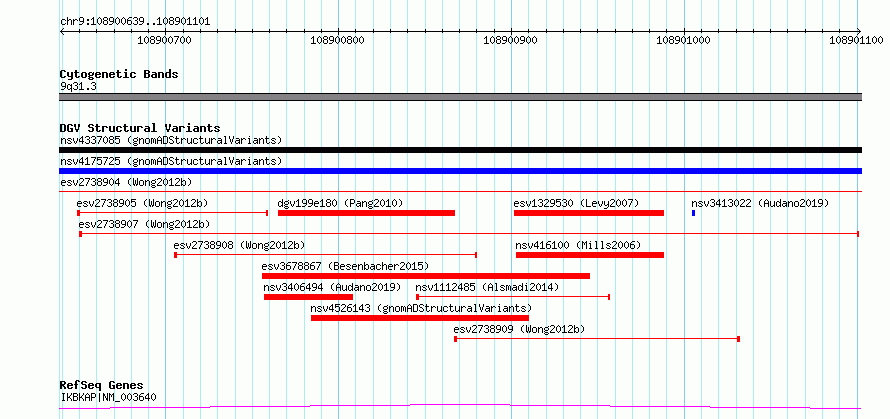This screenshot has width=890, height=419.
Task: Open the nsv3406494 (Audano2019) label text
Action: pyautogui.click(x=332, y=287)
